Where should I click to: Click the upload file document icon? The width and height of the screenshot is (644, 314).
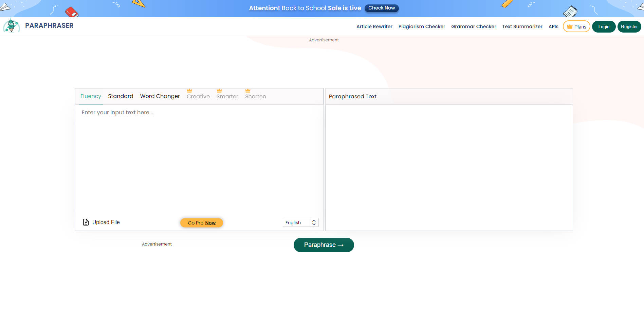click(86, 222)
